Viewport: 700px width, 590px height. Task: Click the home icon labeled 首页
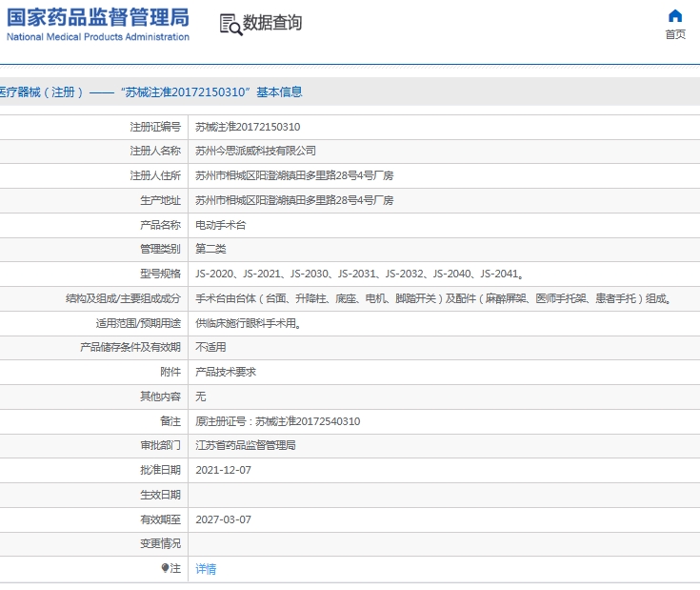point(675,16)
